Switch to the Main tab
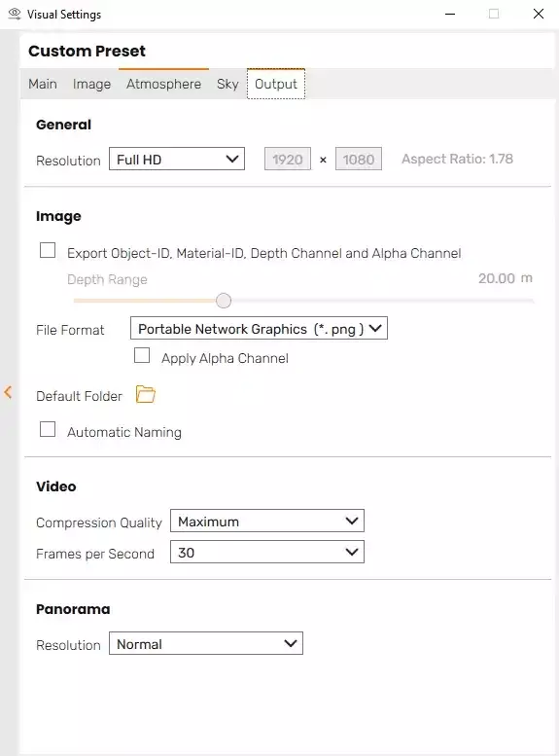Image resolution: width=559 pixels, height=756 pixels. [43, 84]
